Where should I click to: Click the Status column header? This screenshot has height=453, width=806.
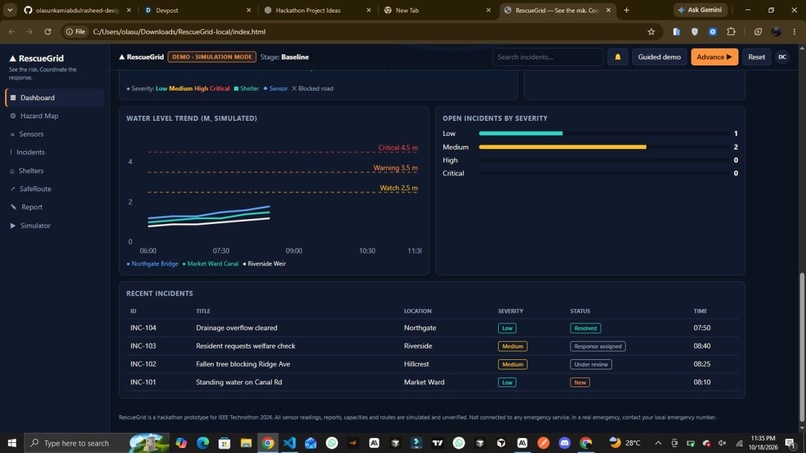(580, 311)
